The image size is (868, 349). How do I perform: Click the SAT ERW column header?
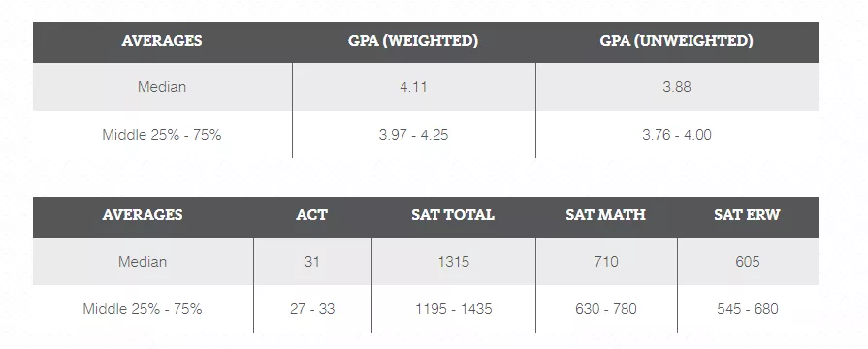pos(747,214)
